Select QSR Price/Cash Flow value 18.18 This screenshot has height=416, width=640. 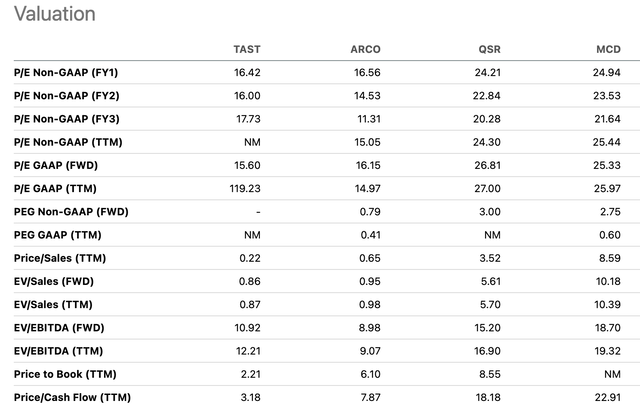pyautogui.click(x=488, y=397)
